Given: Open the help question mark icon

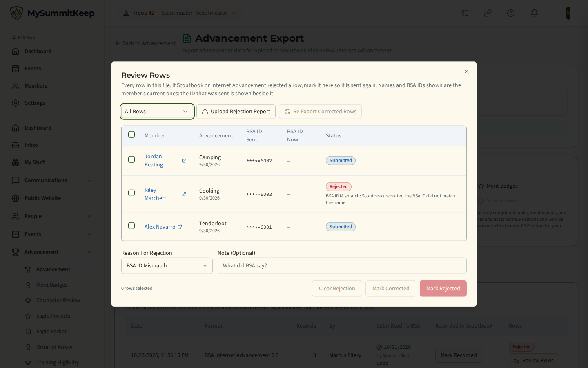Looking at the screenshot, I should [511, 13].
